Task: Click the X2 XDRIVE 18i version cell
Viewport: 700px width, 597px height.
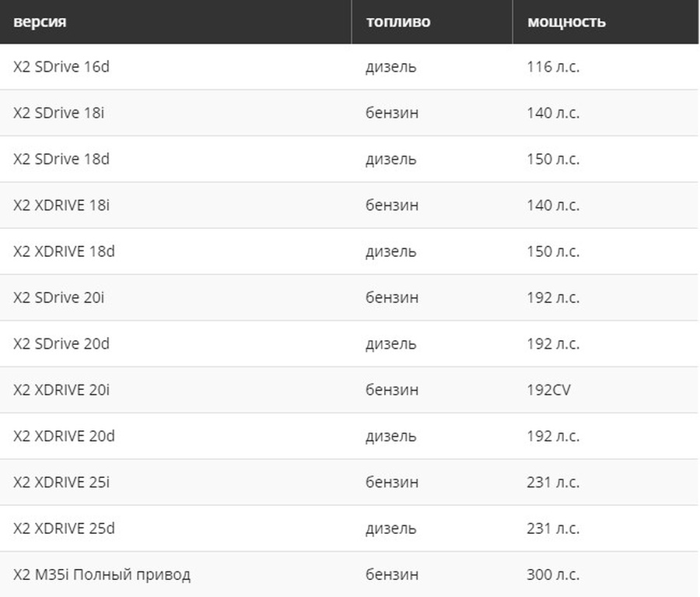Action: [x=61, y=205]
